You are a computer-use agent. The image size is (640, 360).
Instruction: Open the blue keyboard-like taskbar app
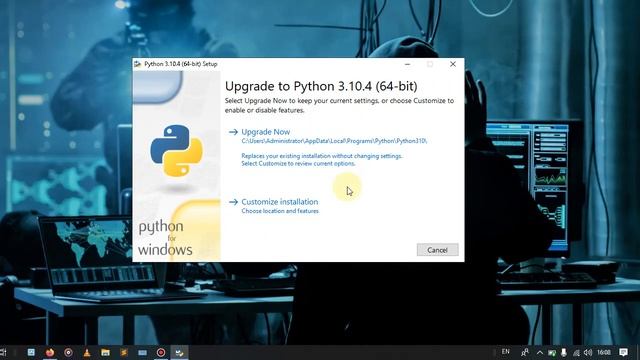click(142, 352)
